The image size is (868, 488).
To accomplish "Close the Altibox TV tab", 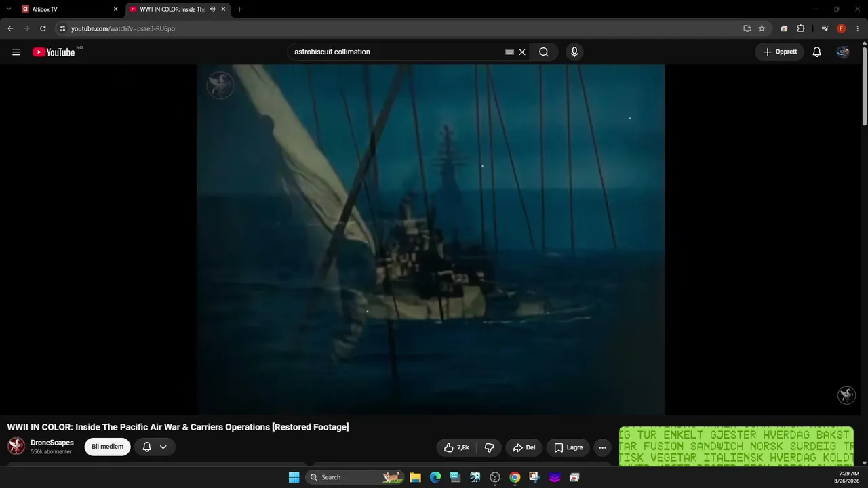I will pyautogui.click(x=115, y=9).
